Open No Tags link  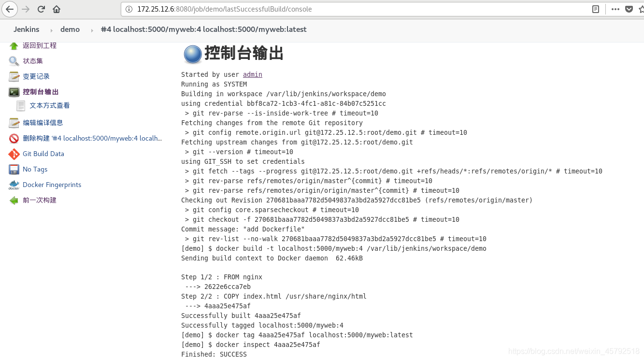(35, 169)
